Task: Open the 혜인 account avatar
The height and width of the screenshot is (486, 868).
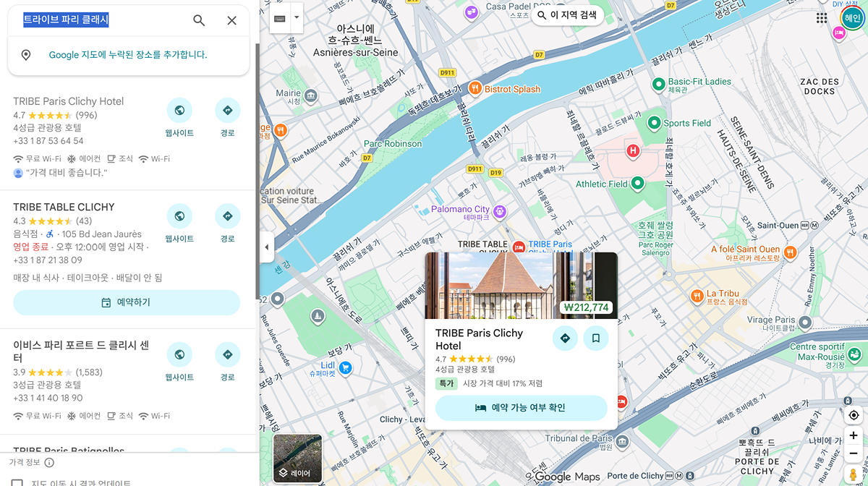Action: (852, 17)
